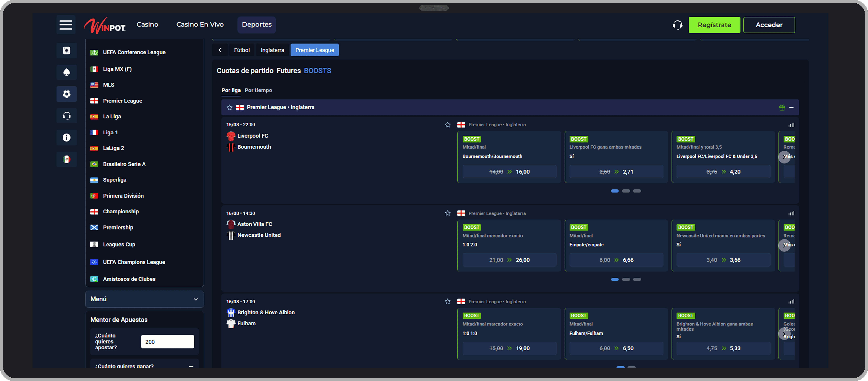Favorite the Premier League Inglaterra league star
This screenshot has height=381, width=868.
(229, 107)
